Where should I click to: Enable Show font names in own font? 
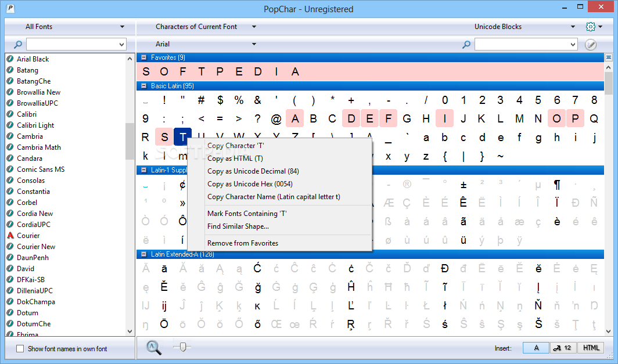click(x=20, y=349)
